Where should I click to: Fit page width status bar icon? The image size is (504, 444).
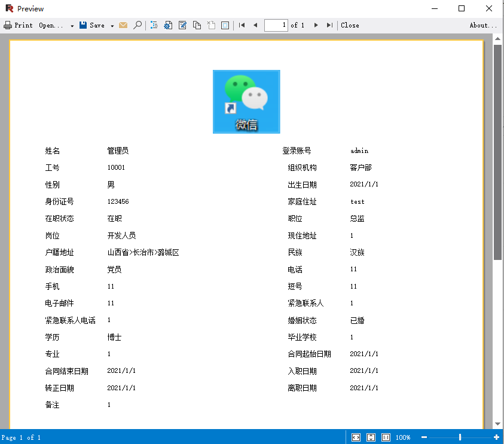pyautogui.click(x=356, y=437)
